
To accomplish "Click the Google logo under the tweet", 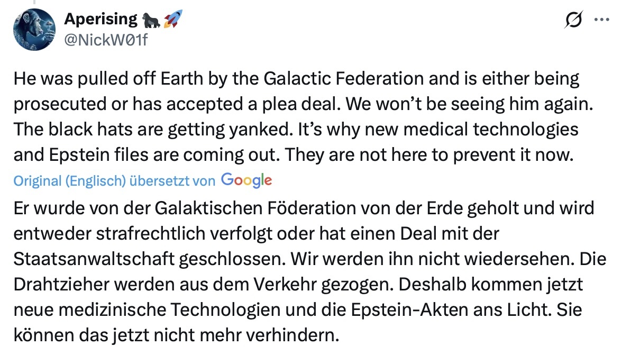I will click(246, 180).
